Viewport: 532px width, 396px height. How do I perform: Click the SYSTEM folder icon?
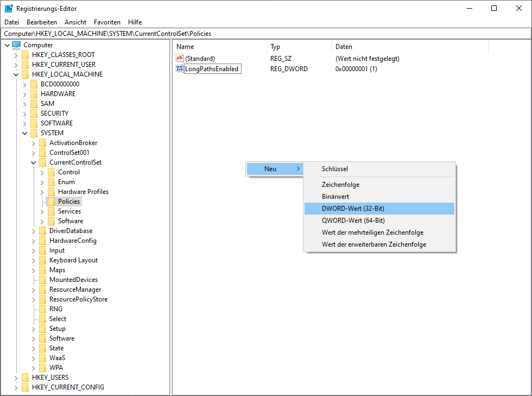(x=34, y=133)
